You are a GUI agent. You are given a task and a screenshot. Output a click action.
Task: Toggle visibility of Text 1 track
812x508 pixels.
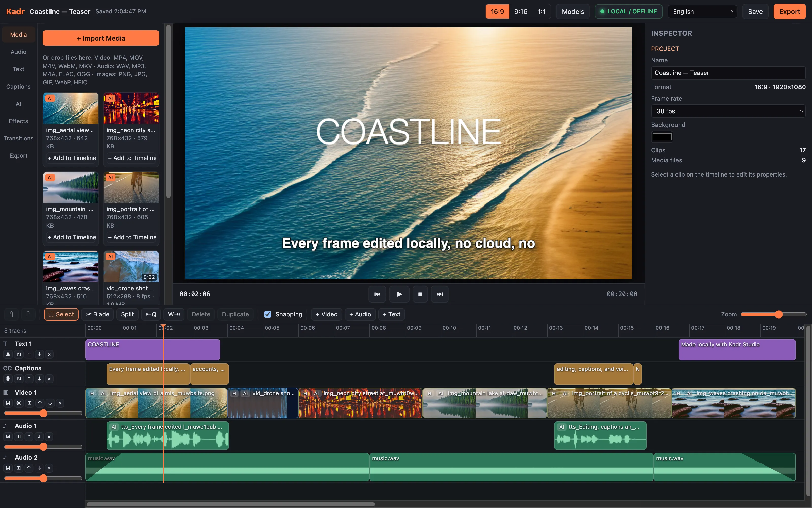click(8, 354)
